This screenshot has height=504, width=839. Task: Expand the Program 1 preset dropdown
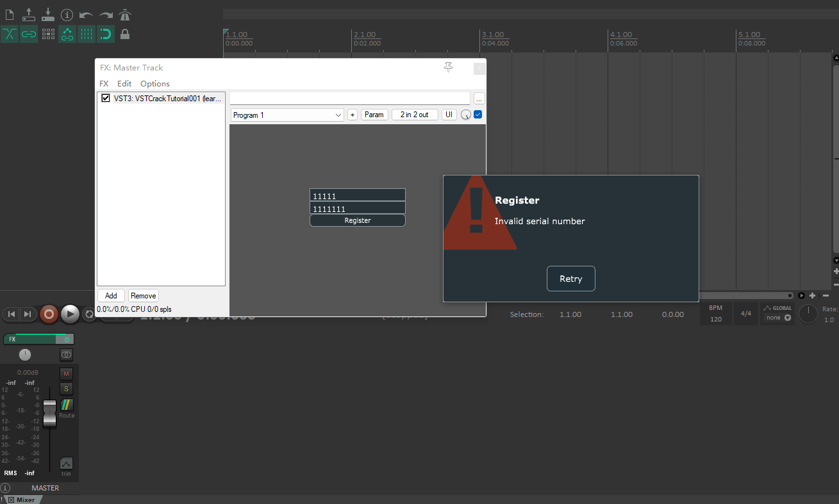point(287,115)
